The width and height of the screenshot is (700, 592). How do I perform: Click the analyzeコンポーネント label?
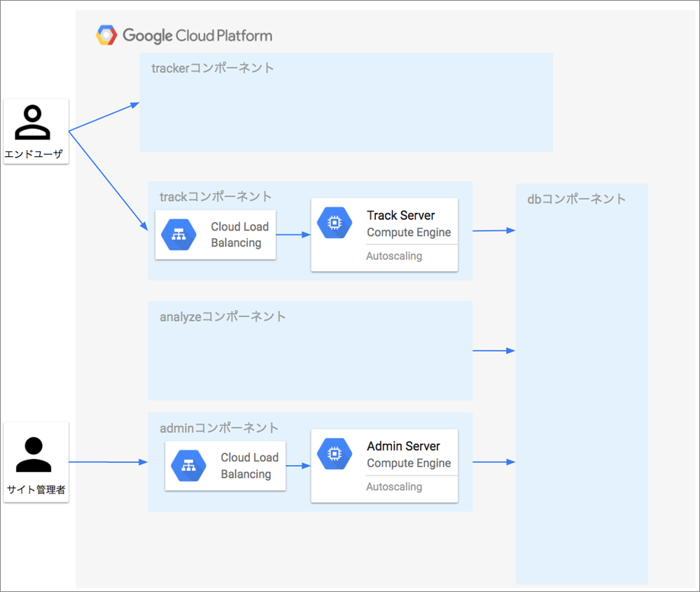(223, 317)
